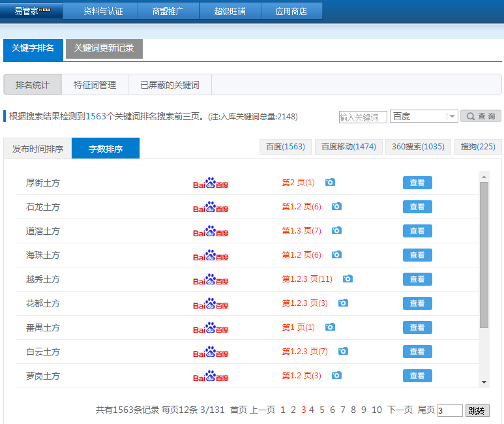Select 发布时间排序 sorting tab
This screenshot has width=504, height=424.
pos(38,149)
